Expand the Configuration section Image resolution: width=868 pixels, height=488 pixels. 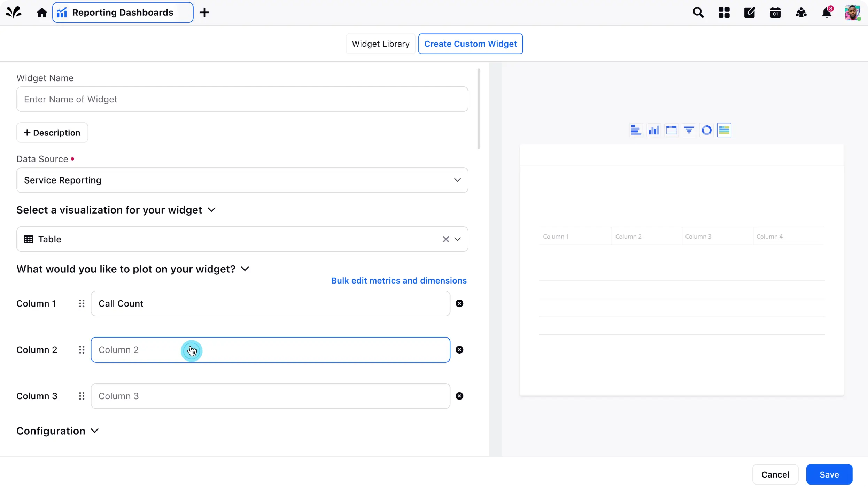[x=94, y=431]
